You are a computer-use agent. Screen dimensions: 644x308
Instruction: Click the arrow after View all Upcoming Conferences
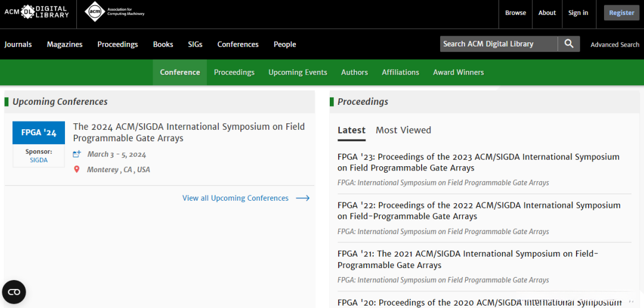303,198
